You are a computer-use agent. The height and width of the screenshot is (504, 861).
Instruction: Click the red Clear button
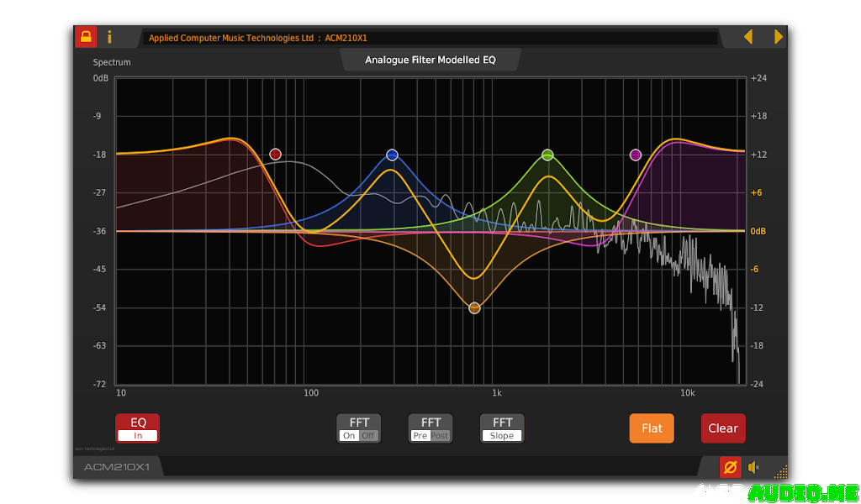pyautogui.click(x=723, y=428)
